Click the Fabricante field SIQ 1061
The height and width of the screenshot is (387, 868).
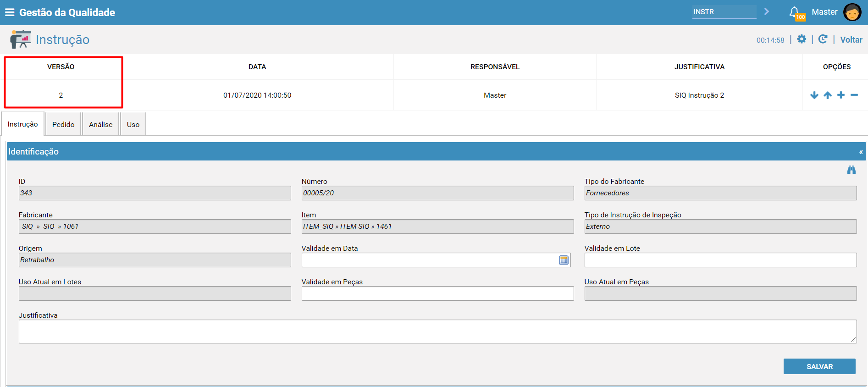tap(155, 227)
